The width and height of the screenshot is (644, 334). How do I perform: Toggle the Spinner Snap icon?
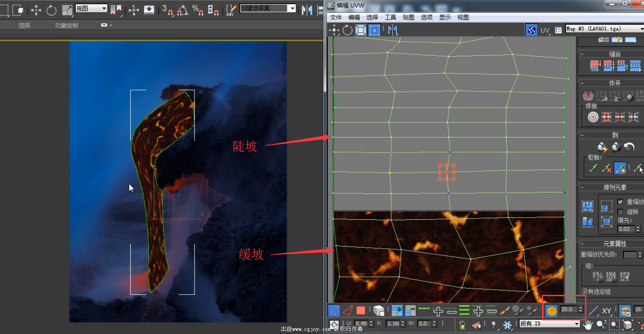click(x=213, y=10)
